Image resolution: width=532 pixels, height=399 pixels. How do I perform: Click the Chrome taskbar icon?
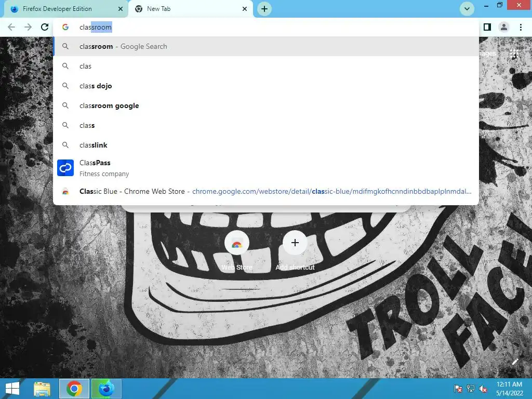(x=74, y=389)
